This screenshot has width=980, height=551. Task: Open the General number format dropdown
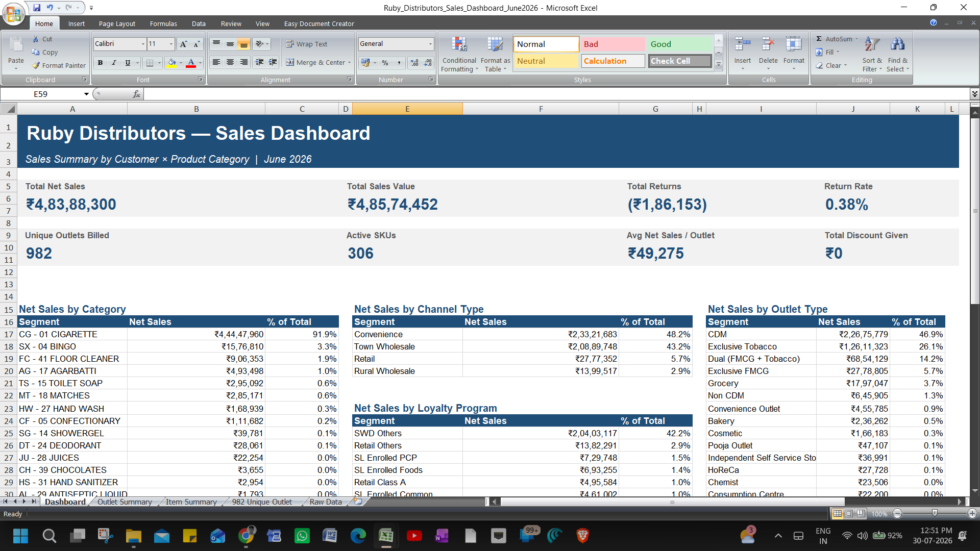430,44
